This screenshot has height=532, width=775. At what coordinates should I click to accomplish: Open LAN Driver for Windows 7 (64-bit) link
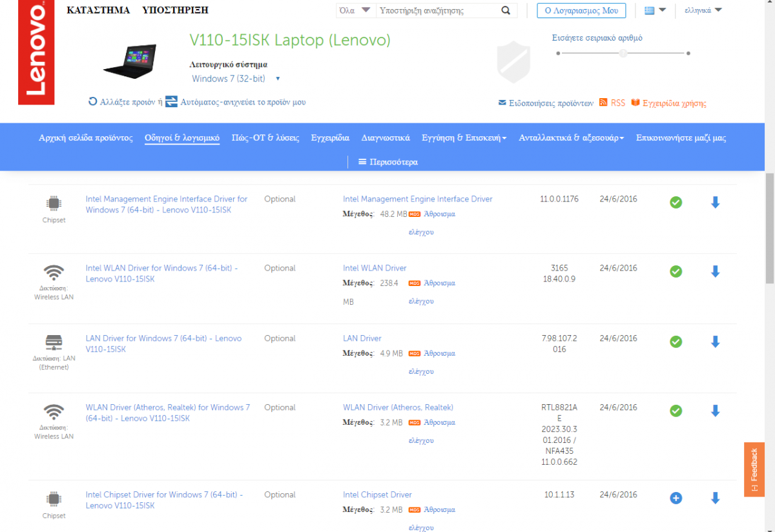[x=163, y=343]
